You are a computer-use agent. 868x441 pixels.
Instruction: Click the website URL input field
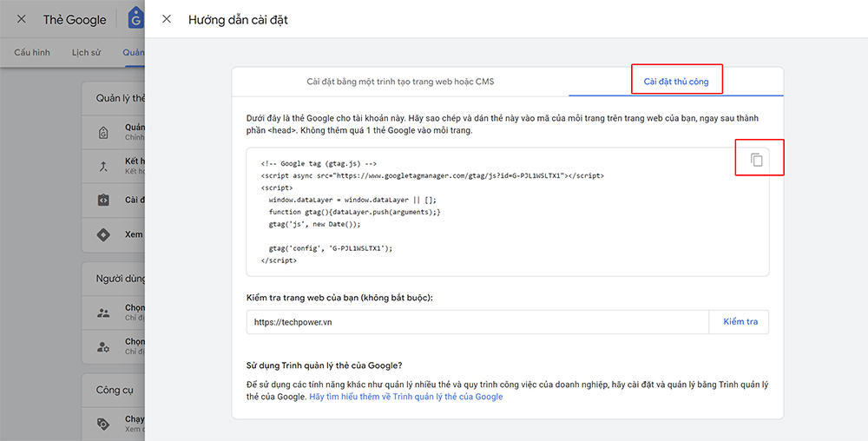[x=477, y=322]
